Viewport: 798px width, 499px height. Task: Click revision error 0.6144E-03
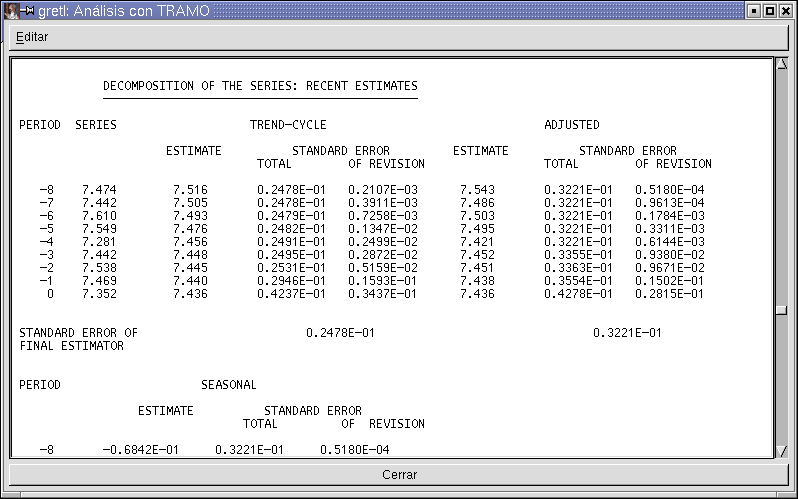pos(670,242)
